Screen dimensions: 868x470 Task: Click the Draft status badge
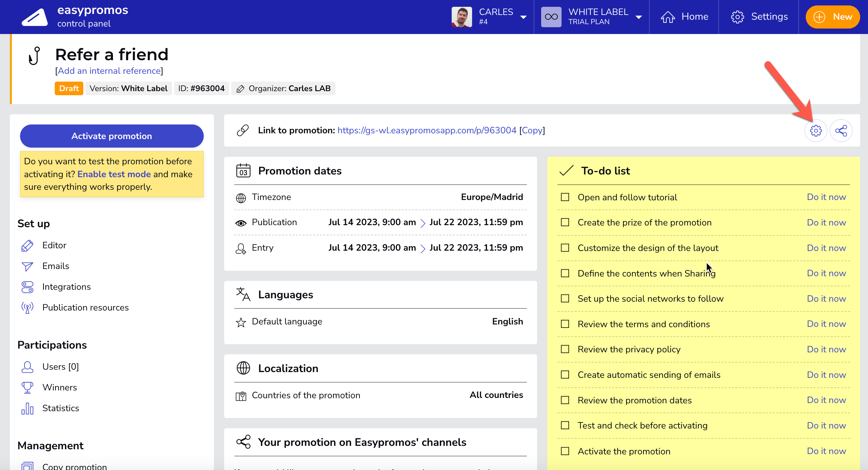click(69, 88)
